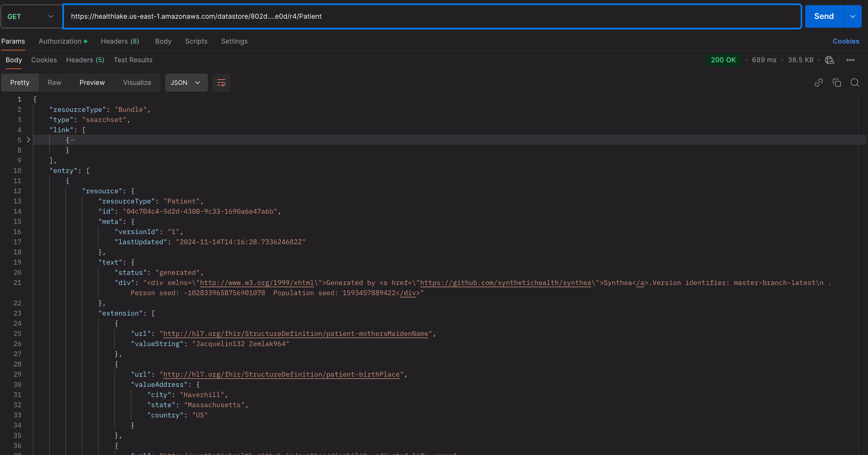The height and width of the screenshot is (455, 868).
Task: Open the response more options menu
Action: 850,60
